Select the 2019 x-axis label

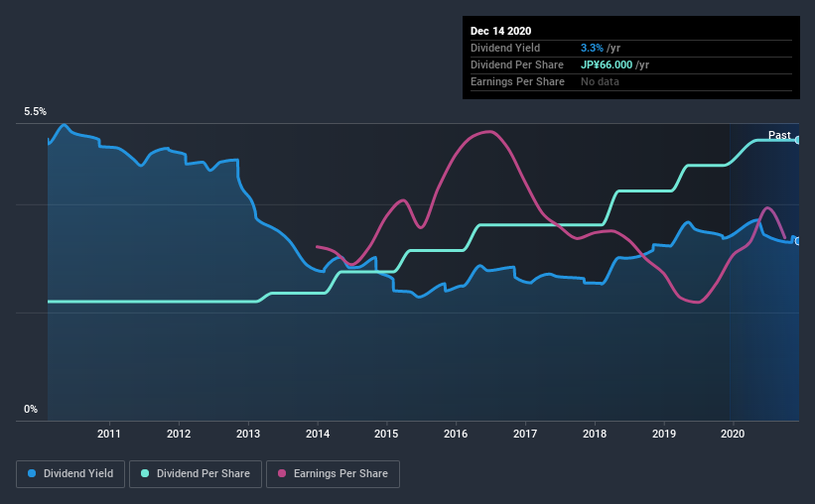pyautogui.click(x=664, y=434)
